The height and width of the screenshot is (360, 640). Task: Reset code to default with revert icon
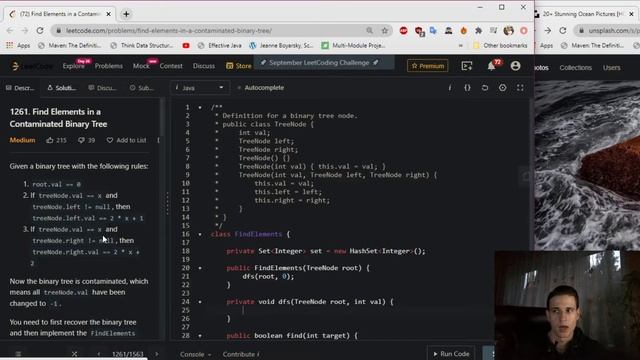[x=484, y=88]
